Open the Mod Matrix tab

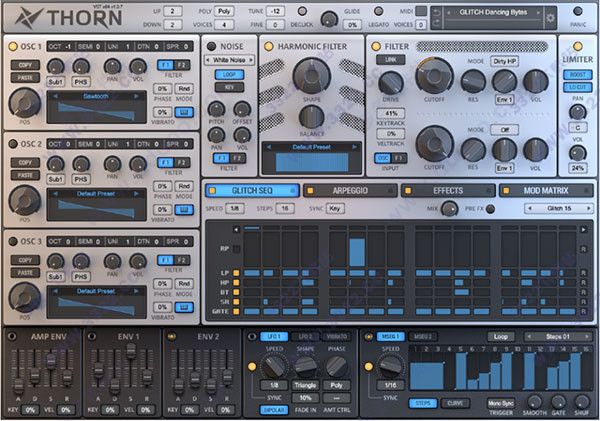point(547,189)
